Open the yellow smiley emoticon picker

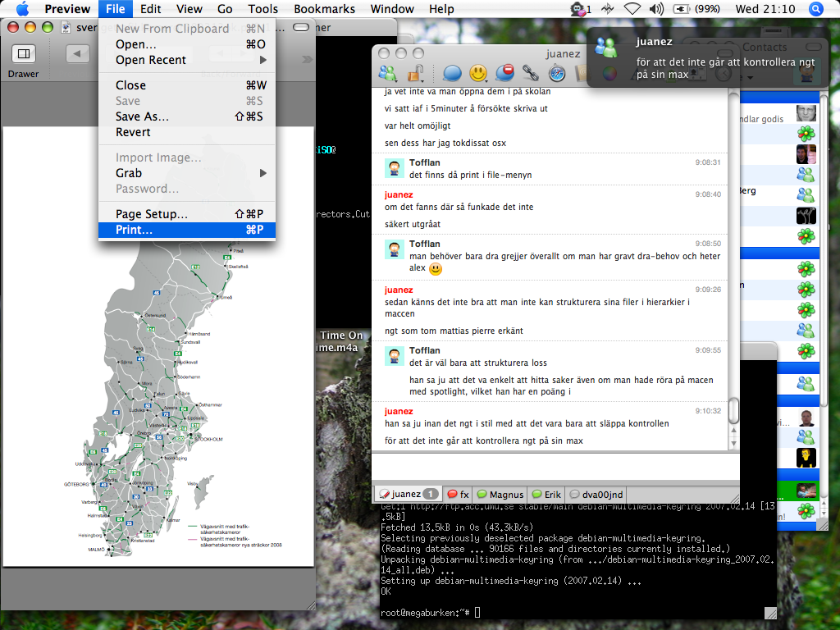point(478,72)
